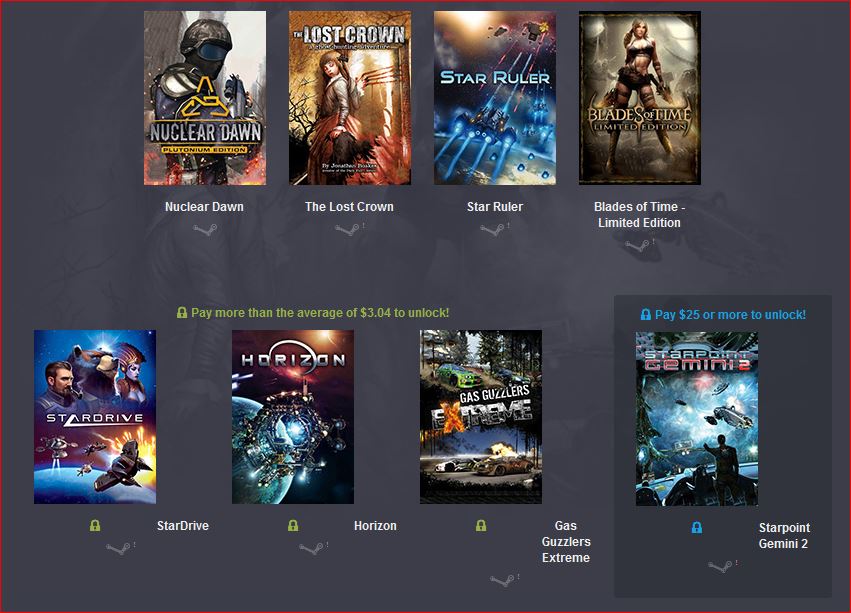The width and height of the screenshot is (851, 613).
Task: Open The Lost Crown cover art
Action: [x=350, y=98]
